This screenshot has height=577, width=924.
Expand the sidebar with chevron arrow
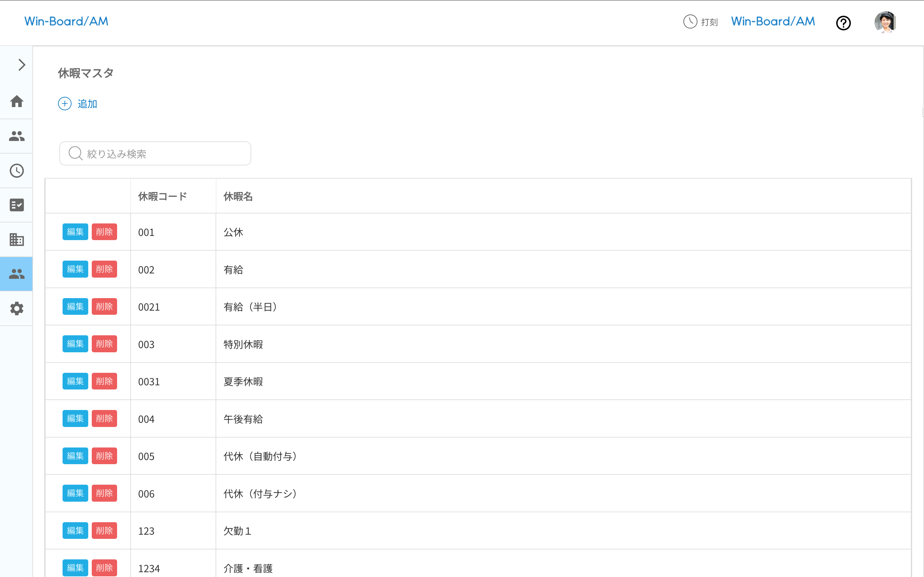click(x=21, y=65)
